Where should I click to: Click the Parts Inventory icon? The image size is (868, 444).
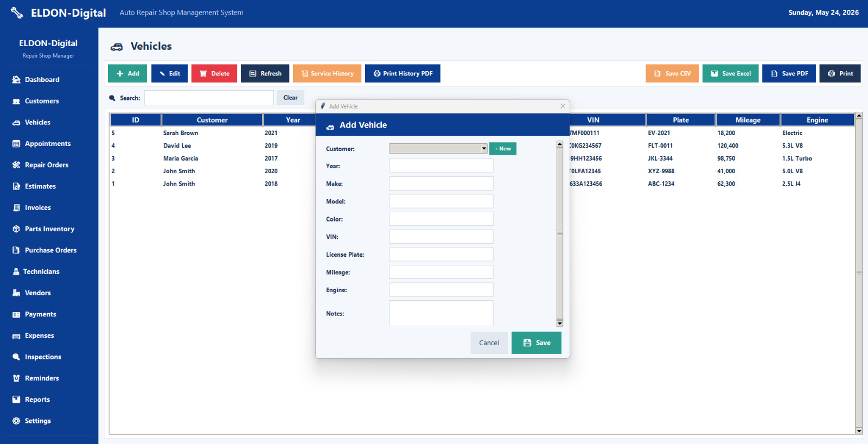tap(16, 229)
